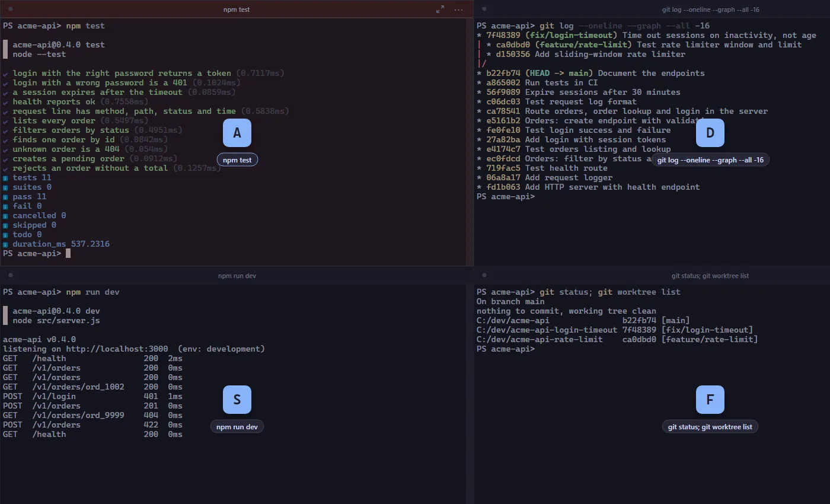
Task: Click the 'GET /v1/orders/ord_9999 404' request line
Action: [x=92, y=416]
